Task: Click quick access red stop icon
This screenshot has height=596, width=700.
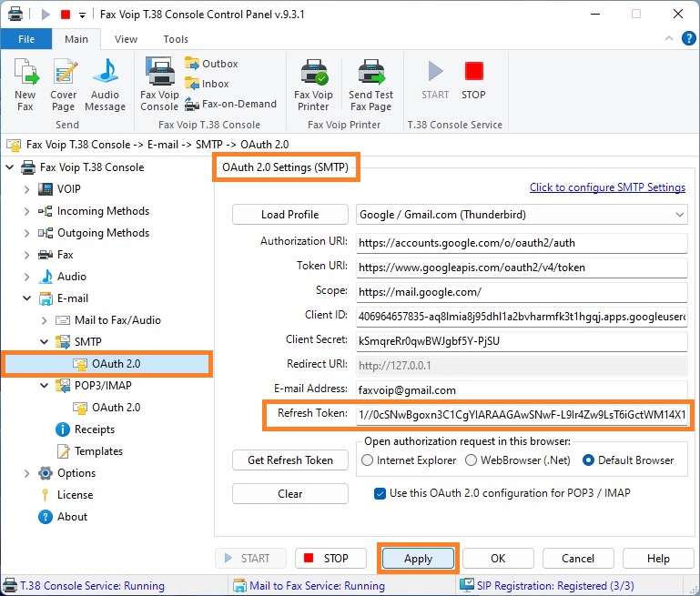Action: pyautogui.click(x=66, y=15)
